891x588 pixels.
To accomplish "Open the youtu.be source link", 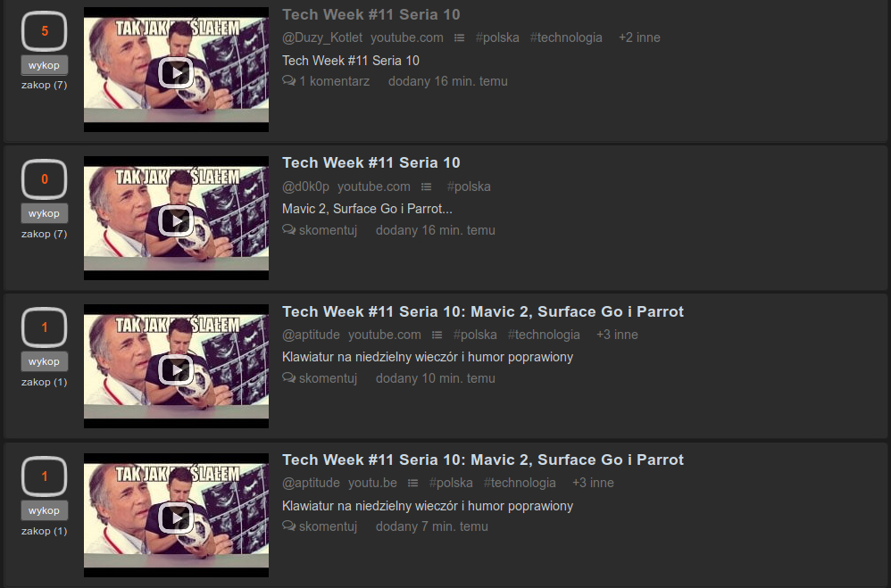I will pos(373,483).
